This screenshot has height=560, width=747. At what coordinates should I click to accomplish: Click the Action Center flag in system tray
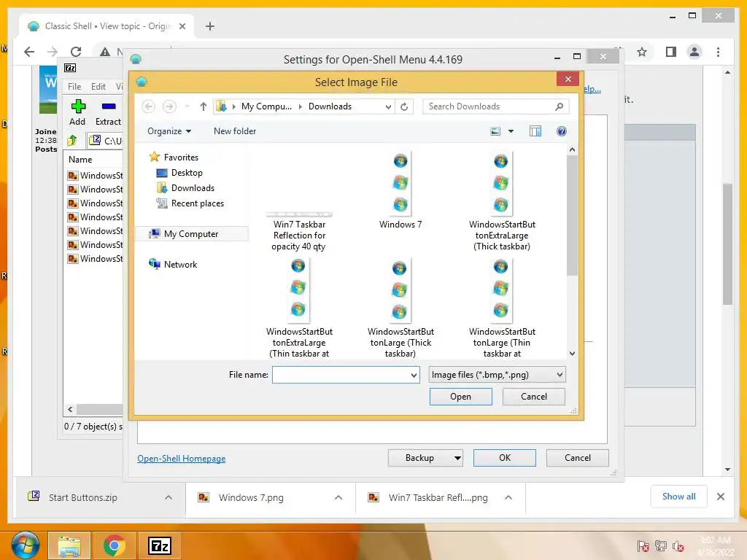click(643, 546)
